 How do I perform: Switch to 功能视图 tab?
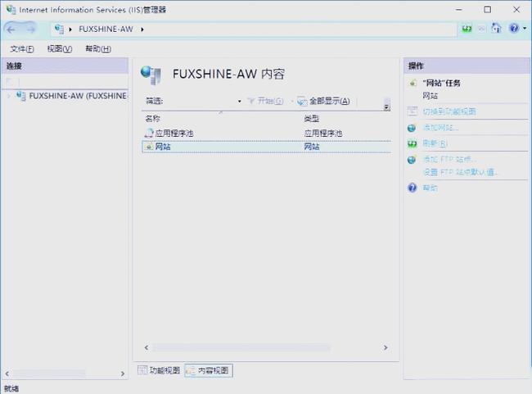point(159,370)
